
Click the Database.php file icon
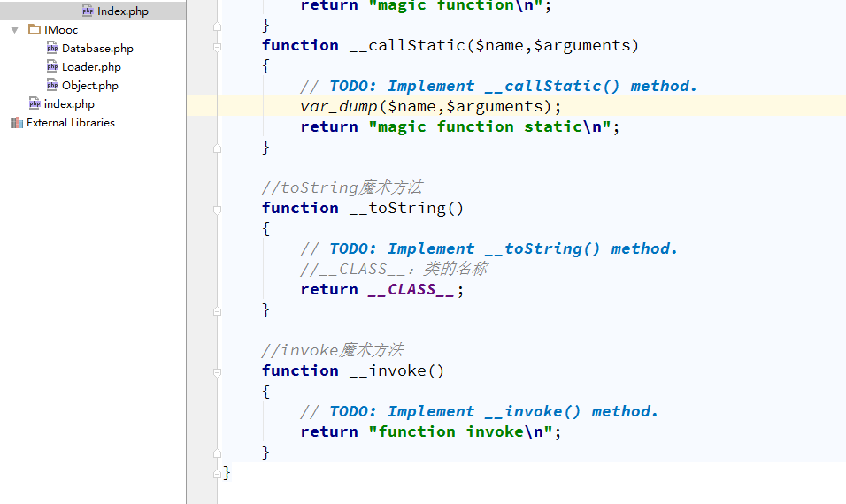pyautogui.click(x=52, y=48)
